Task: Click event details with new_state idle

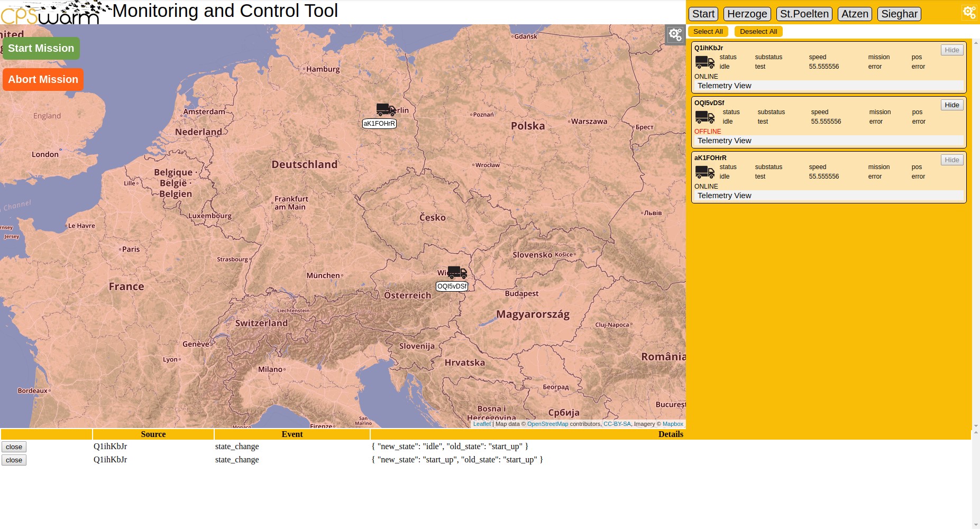Action: tap(450, 447)
